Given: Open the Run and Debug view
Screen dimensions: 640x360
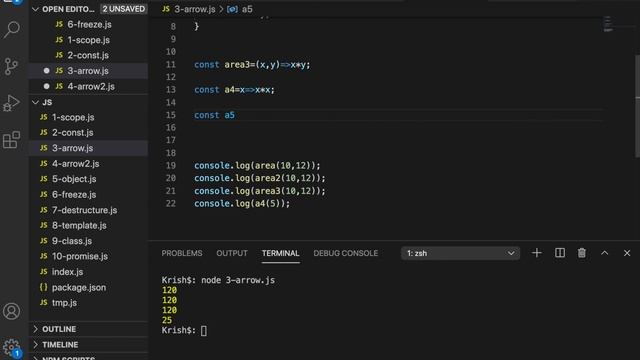Looking at the screenshot, I should click(x=11, y=103).
